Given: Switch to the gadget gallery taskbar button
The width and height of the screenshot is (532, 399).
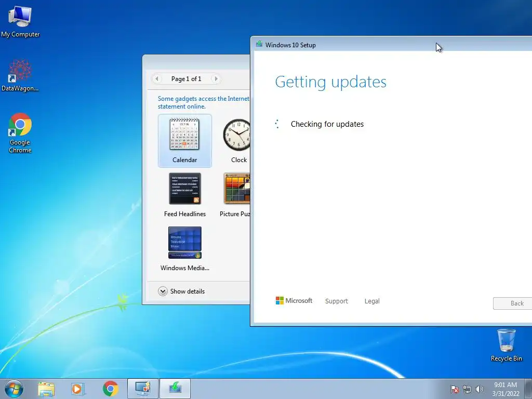Looking at the screenshot, I should 142,389.
